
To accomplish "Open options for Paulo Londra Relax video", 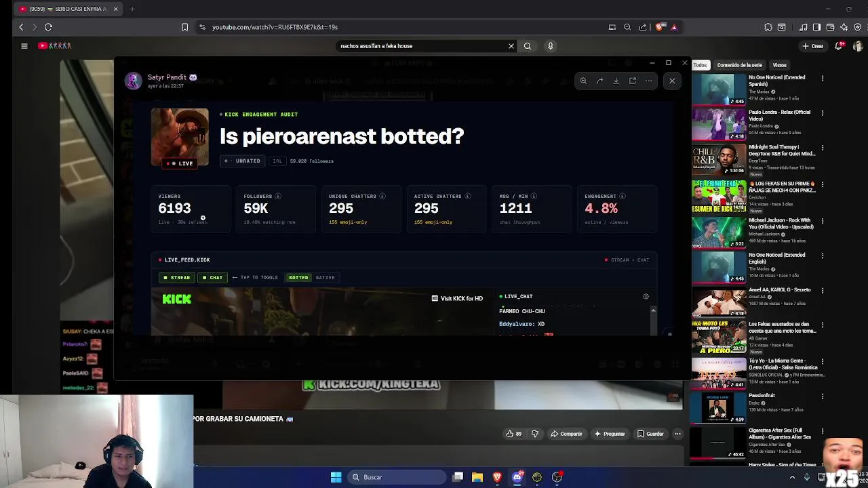I will tap(823, 113).
